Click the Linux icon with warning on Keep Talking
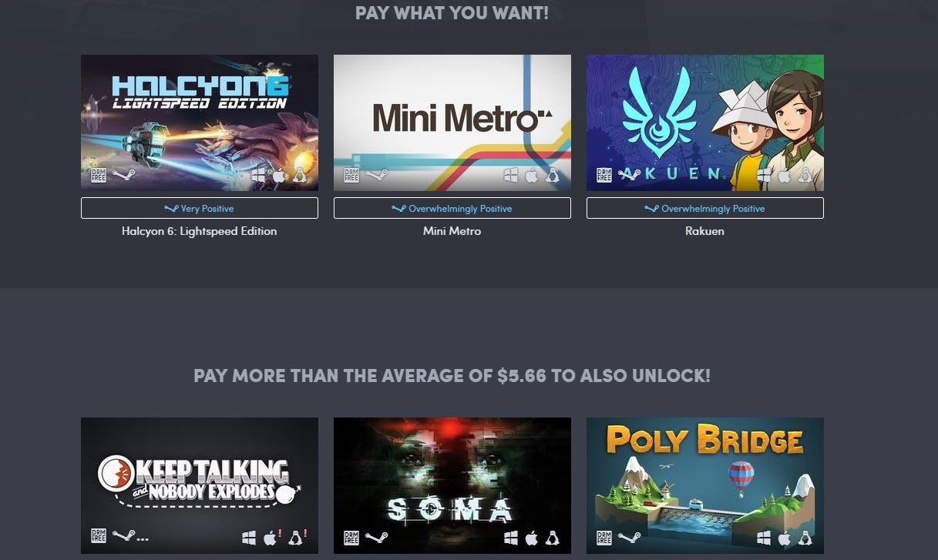938x560 pixels. click(298, 537)
